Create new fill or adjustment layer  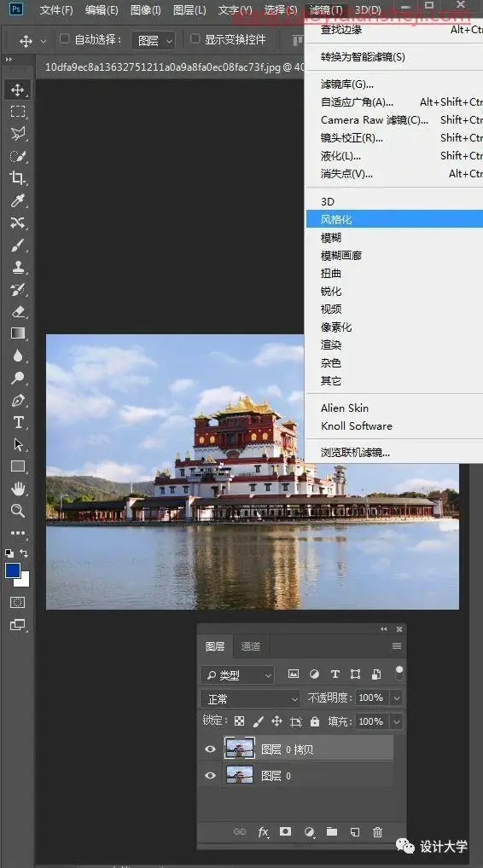[309, 831]
